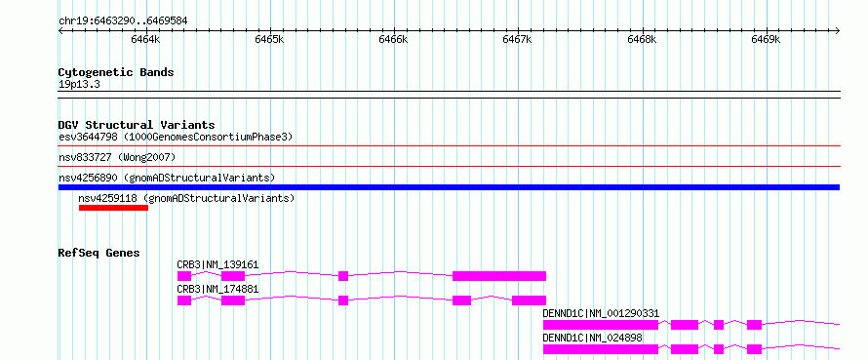Click the 6468k ruler position label
This screenshot has height=360, width=868.
pos(642,39)
